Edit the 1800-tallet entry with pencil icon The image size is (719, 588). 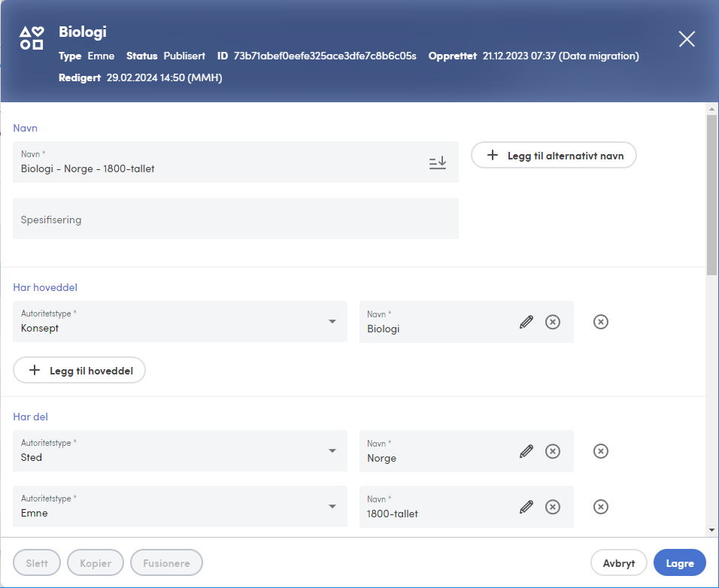click(526, 507)
